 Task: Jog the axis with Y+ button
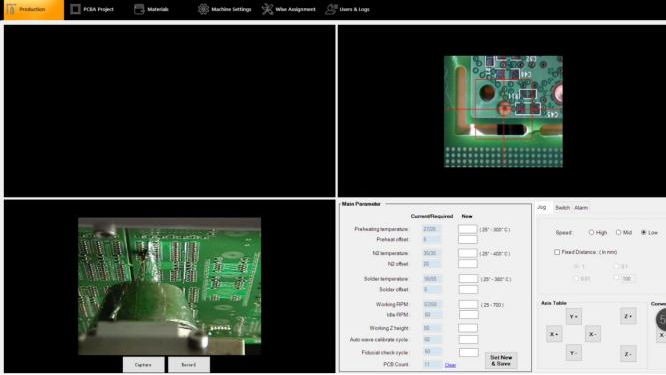pyautogui.click(x=574, y=317)
